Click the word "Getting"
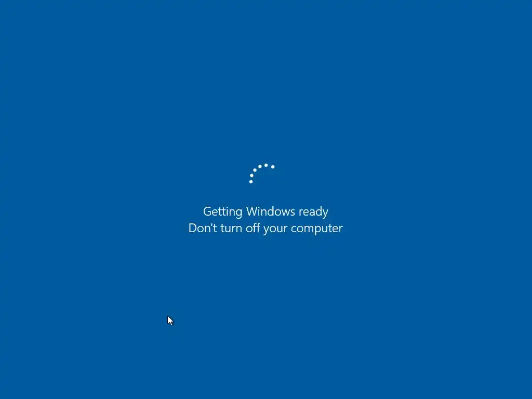The image size is (532, 399). 222,212
